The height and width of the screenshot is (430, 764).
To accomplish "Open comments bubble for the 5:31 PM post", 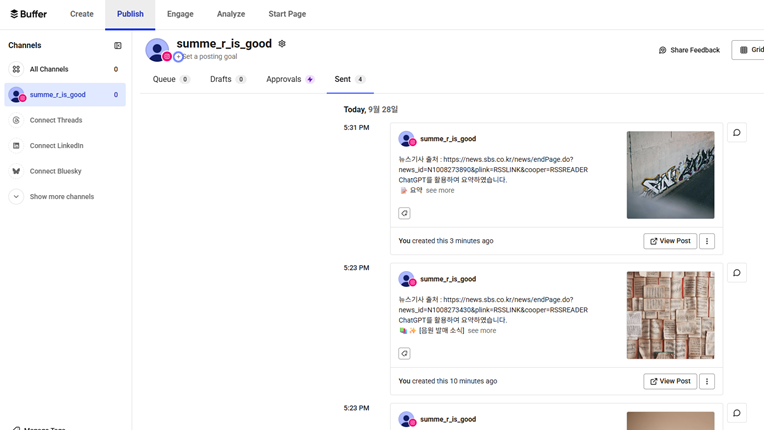I will pyautogui.click(x=737, y=132).
